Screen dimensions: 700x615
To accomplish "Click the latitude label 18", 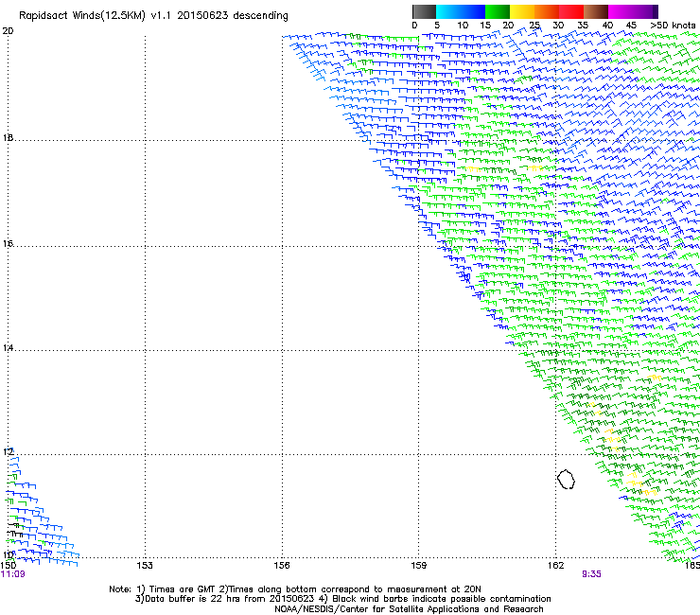I will click(x=8, y=137).
